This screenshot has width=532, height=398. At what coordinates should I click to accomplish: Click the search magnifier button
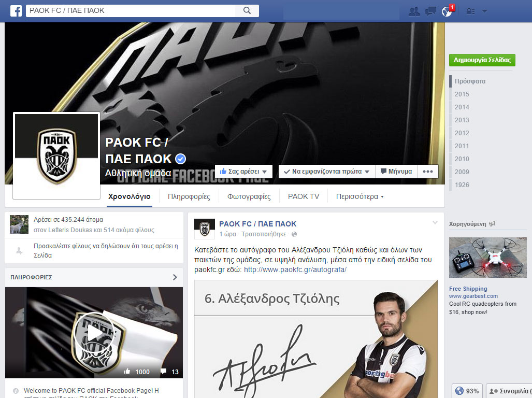click(x=247, y=11)
